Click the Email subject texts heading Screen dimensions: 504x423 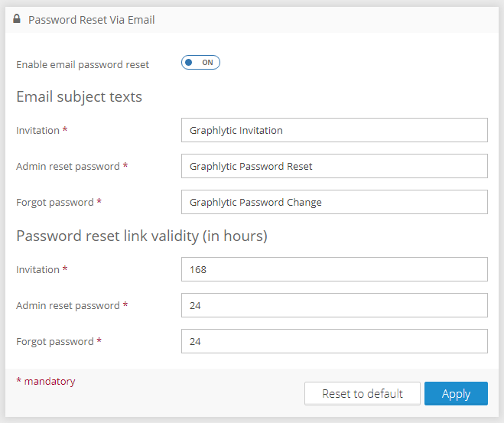[x=79, y=97]
